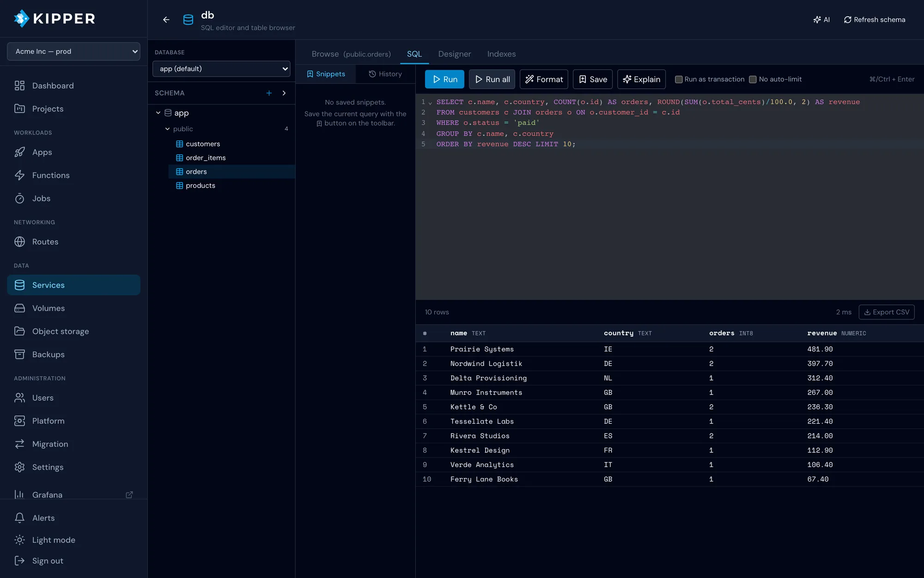Go back using the left arrow icon
Image resolution: width=924 pixels, height=578 pixels.
166,19
